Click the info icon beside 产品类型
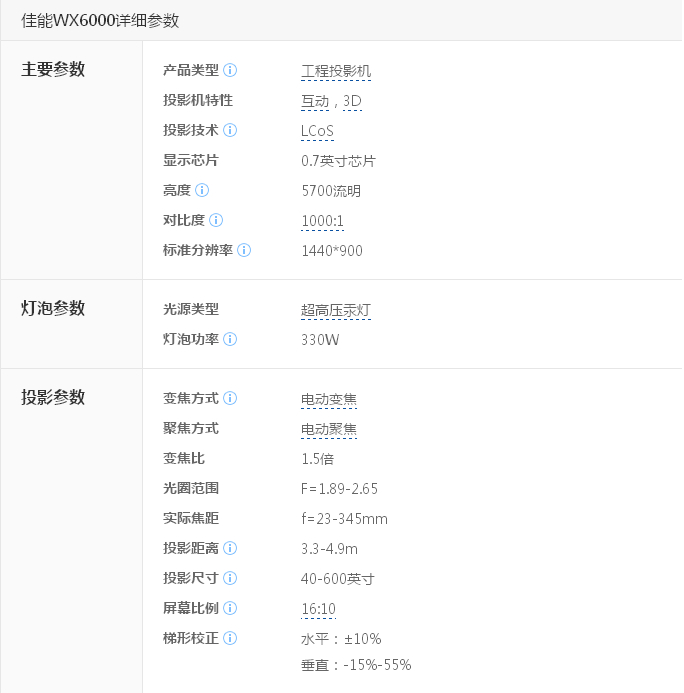This screenshot has width=684, height=693. (x=230, y=70)
